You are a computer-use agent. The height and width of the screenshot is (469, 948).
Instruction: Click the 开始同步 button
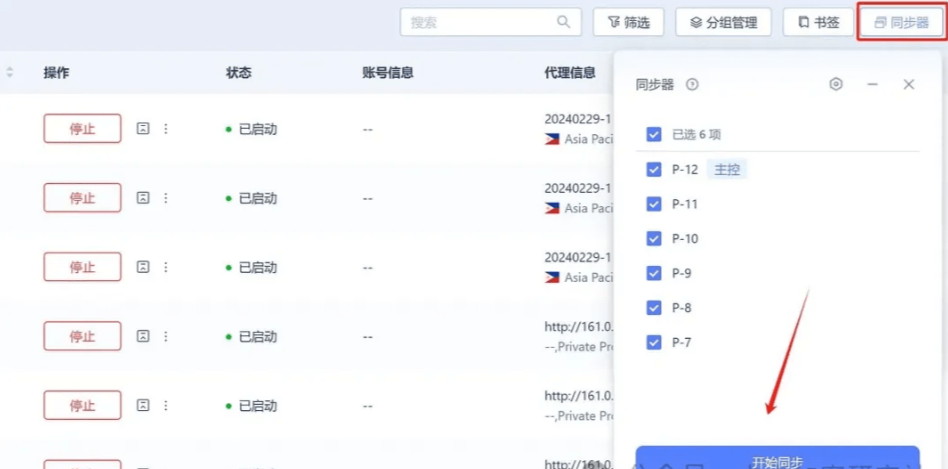click(777, 459)
